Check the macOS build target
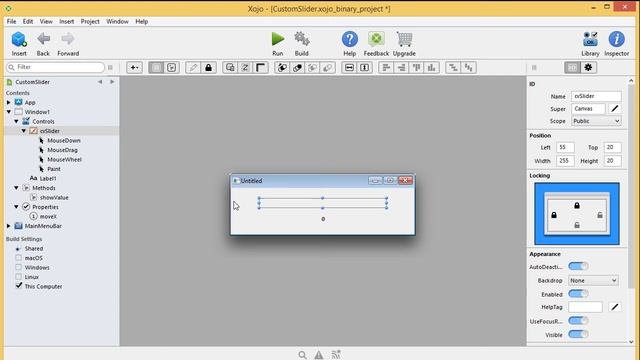The height and width of the screenshot is (360, 640). [x=18, y=258]
